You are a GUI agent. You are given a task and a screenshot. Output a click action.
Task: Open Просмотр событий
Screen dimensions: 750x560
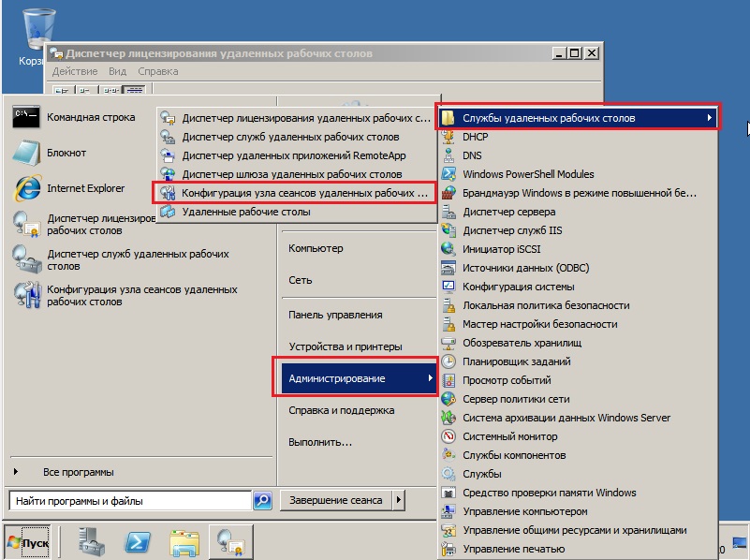tap(579, 380)
